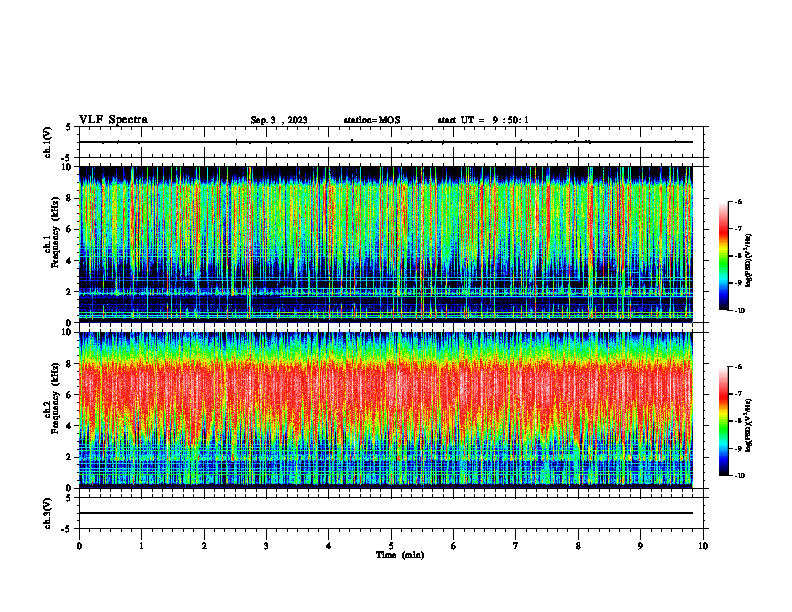
Task: Click the ch.2 spectrogram color bar
Action: 723,421
